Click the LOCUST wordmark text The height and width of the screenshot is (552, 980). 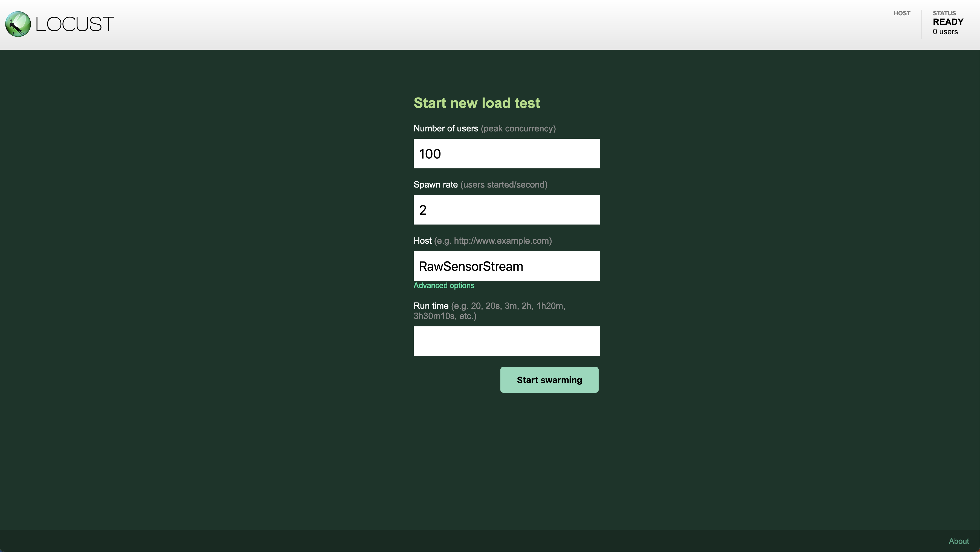tap(75, 24)
